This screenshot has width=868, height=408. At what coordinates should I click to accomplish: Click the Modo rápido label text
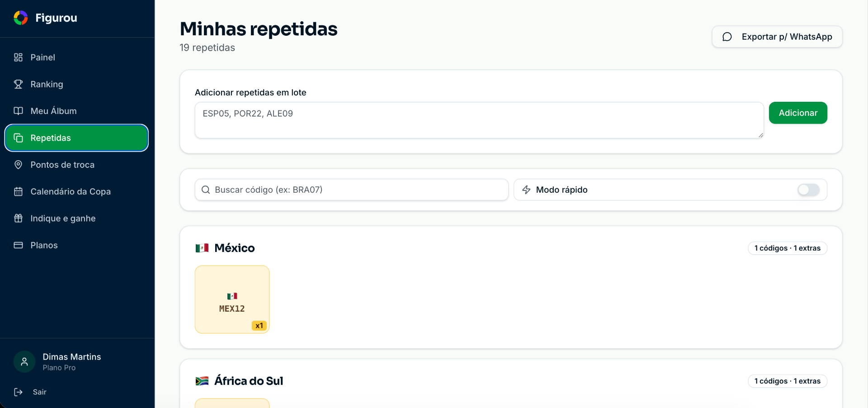(x=562, y=190)
